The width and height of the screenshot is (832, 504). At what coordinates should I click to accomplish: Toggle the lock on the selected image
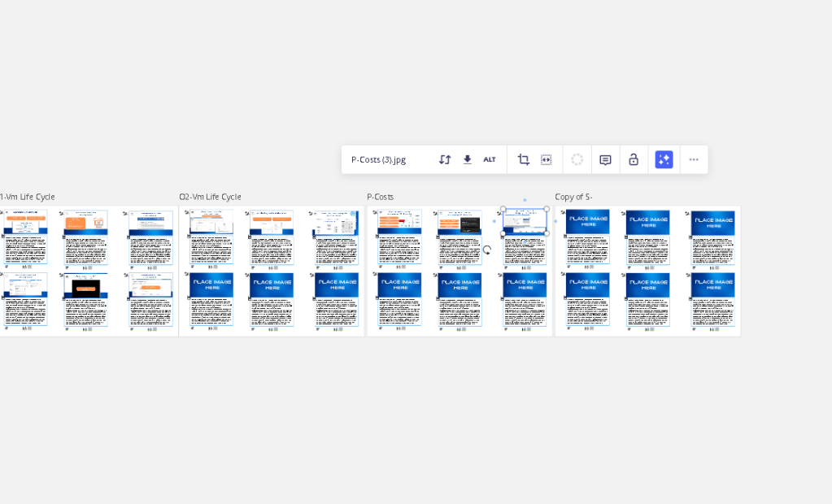[634, 159]
